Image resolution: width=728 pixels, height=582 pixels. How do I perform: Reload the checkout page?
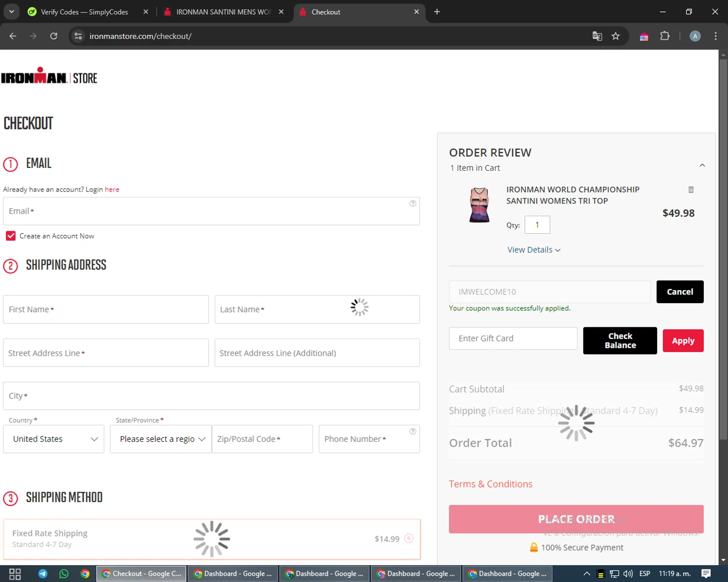point(54,36)
